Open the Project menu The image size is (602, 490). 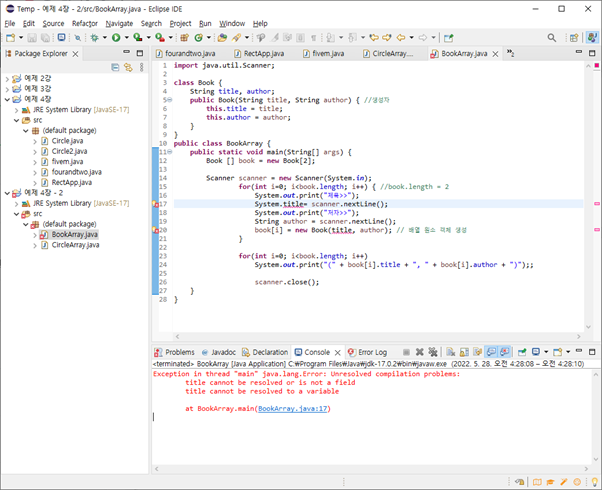click(180, 23)
